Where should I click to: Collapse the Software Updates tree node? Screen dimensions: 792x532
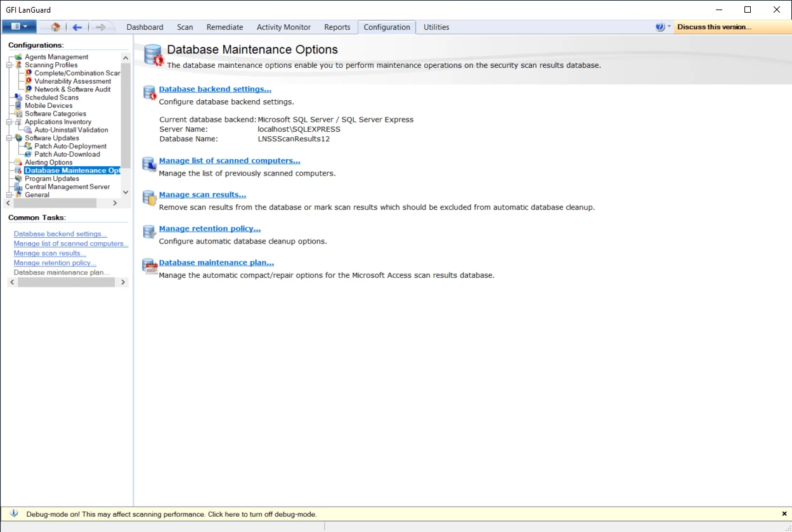[x=10, y=138]
